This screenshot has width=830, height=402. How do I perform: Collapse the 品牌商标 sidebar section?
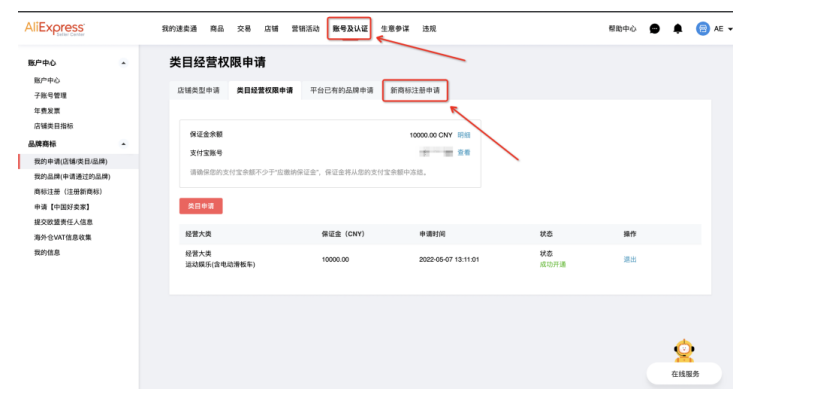(x=123, y=144)
